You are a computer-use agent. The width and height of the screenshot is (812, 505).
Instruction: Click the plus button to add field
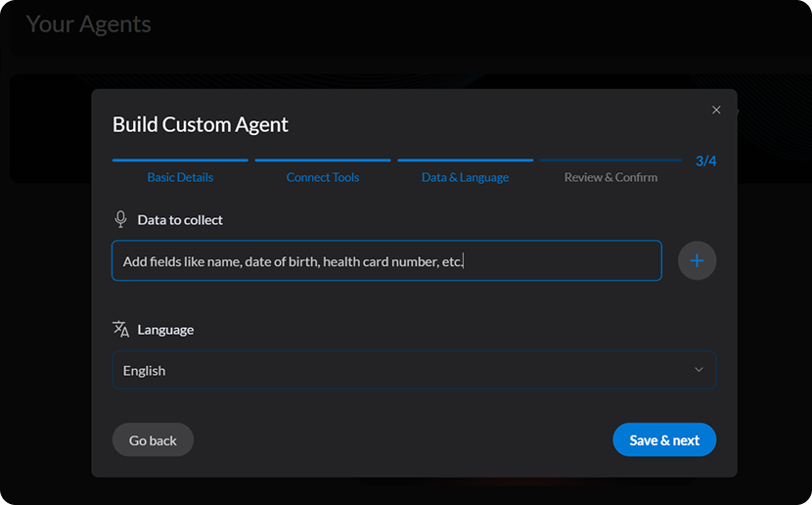pos(697,261)
